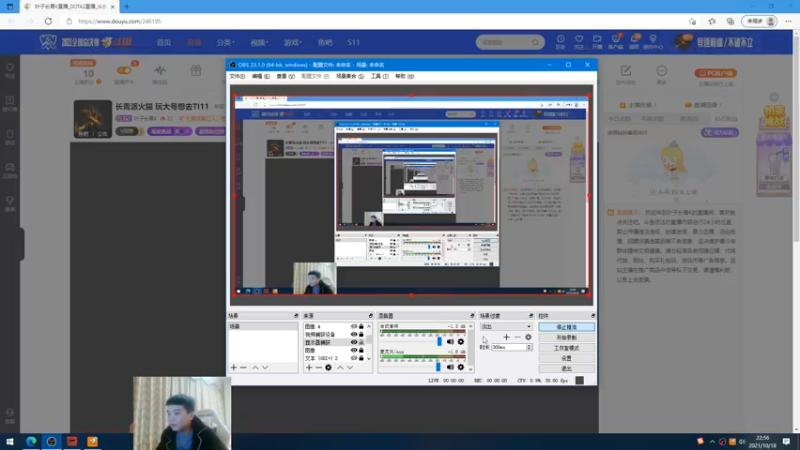Open the OBS 文件 menu
This screenshot has height=450, width=800.
(237, 76)
